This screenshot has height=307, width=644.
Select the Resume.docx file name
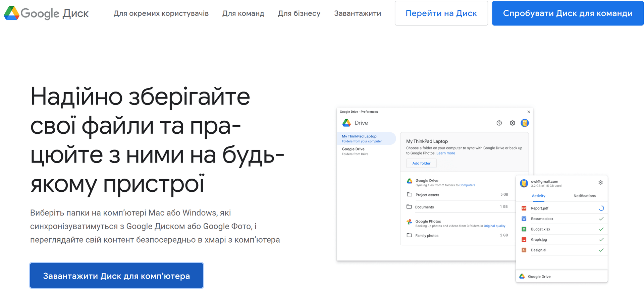tap(542, 219)
